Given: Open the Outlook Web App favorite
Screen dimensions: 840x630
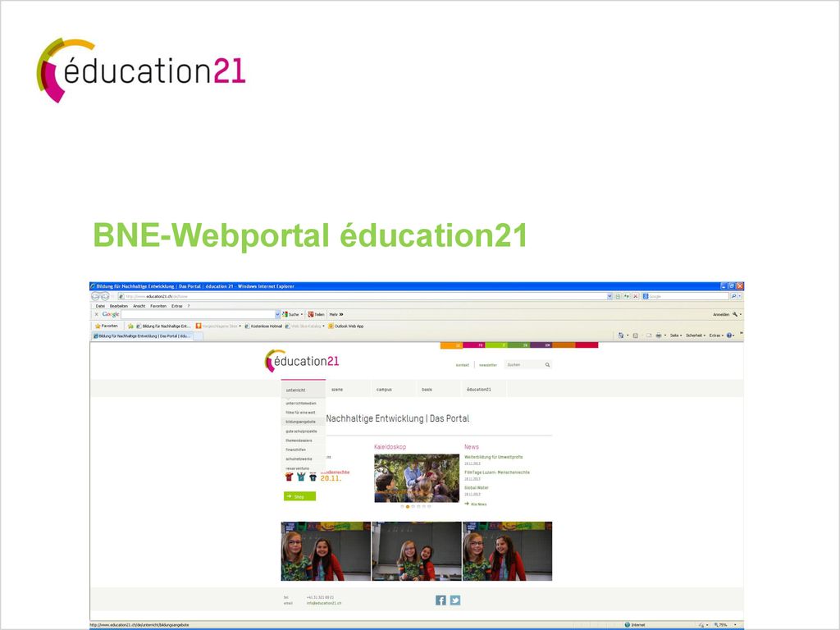Looking at the screenshot, I should (346, 326).
